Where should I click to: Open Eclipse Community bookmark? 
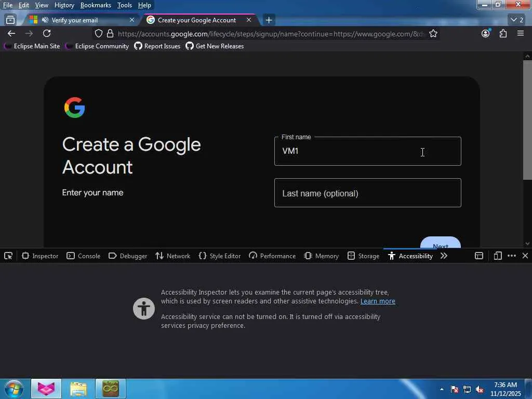pyautogui.click(x=97, y=46)
